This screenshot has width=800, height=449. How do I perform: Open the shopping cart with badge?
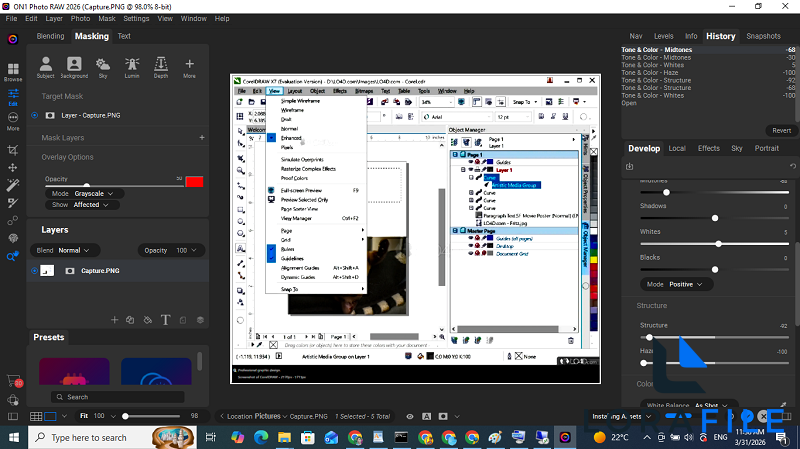coord(13,381)
